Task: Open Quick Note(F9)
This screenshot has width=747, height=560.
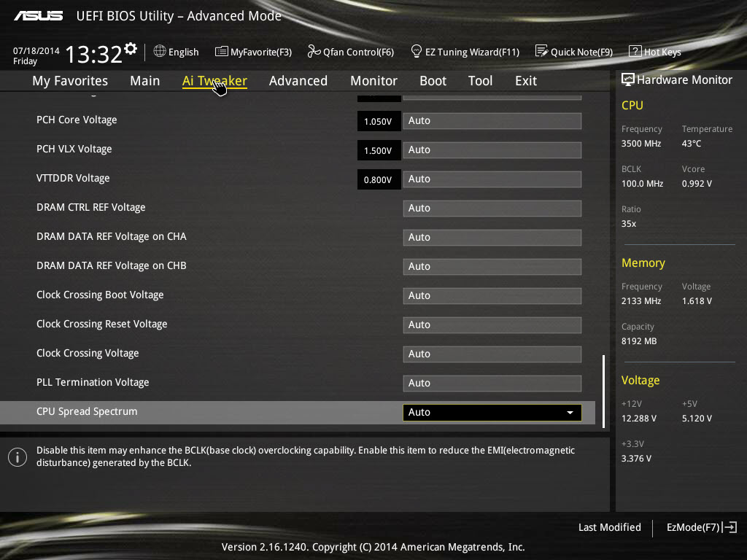Action: (581, 52)
